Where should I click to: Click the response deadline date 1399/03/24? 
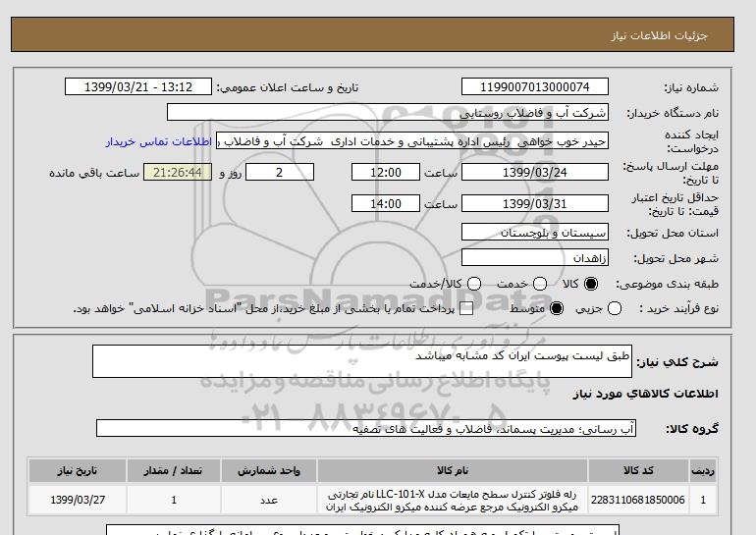[535, 173]
